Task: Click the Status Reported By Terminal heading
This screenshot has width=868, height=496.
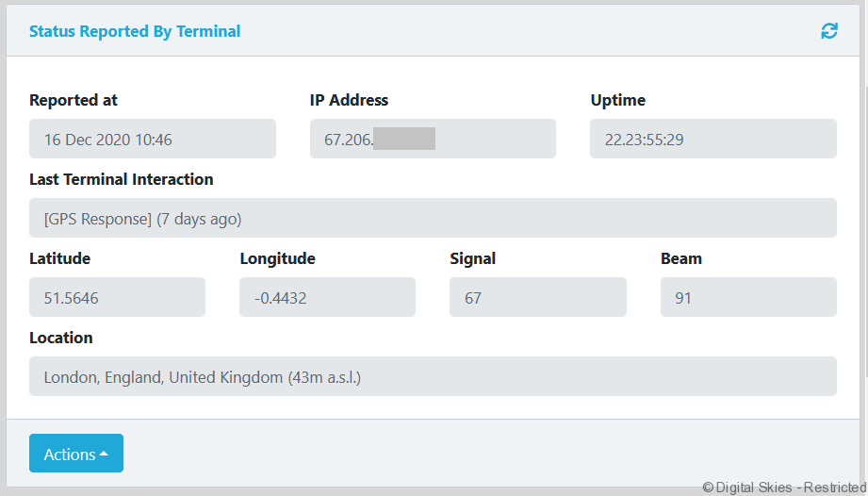Action: (x=135, y=31)
